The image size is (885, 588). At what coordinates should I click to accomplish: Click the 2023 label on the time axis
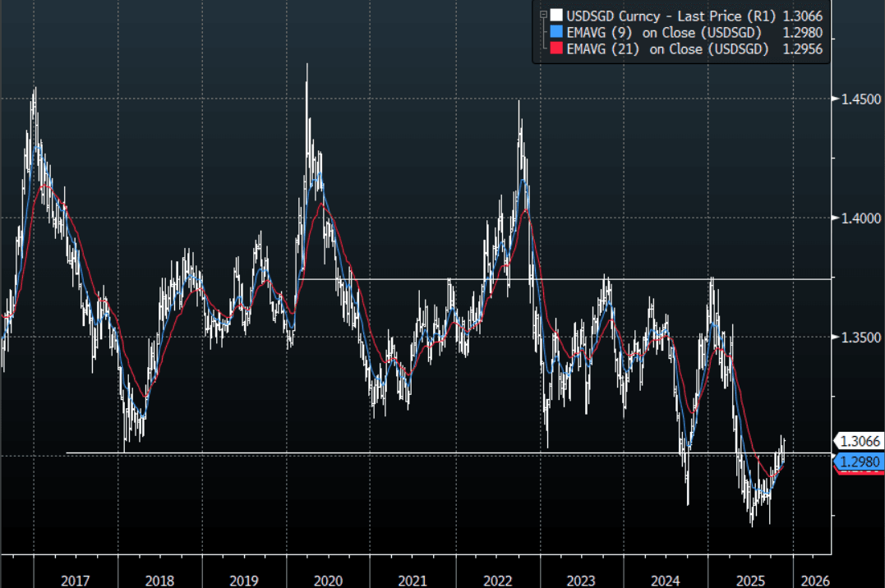pyautogui.click(x=581, y=581)
